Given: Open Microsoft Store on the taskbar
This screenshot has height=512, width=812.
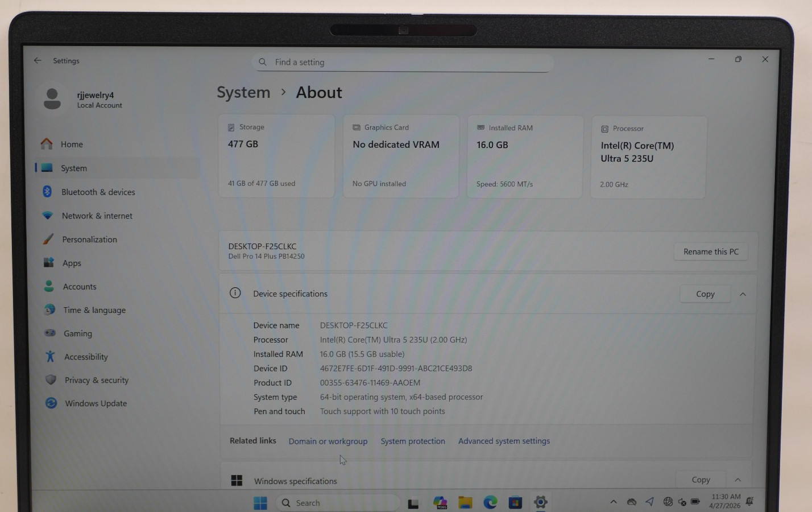Looking at the screenshot, I should click(515, 502).
